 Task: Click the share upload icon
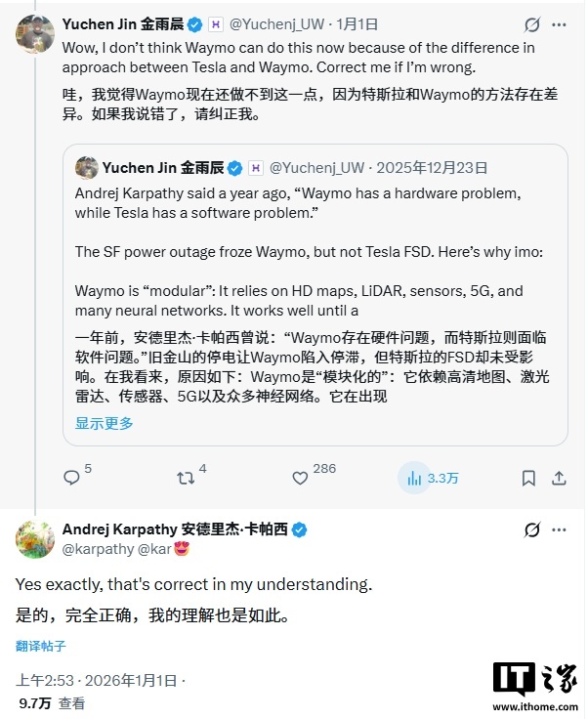[560, 478]
